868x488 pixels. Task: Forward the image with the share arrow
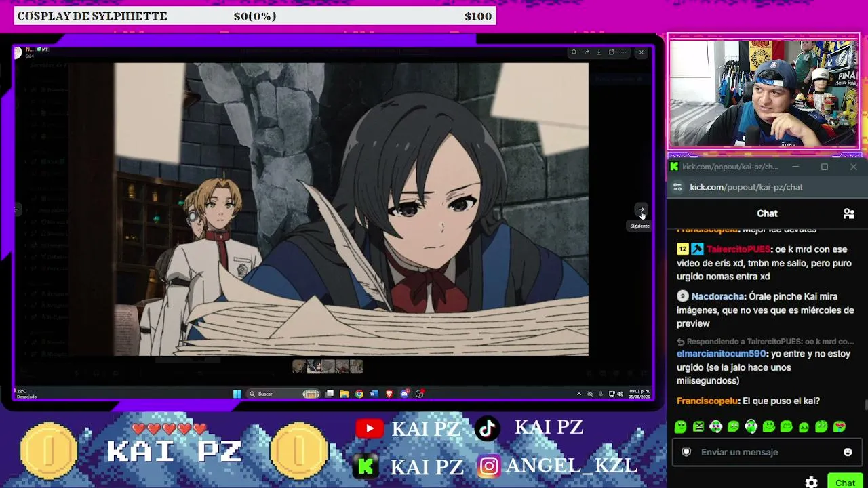(587, 52)
